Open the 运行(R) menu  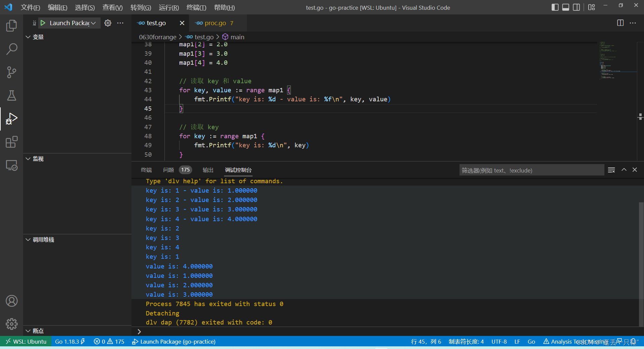click(169, 7)
